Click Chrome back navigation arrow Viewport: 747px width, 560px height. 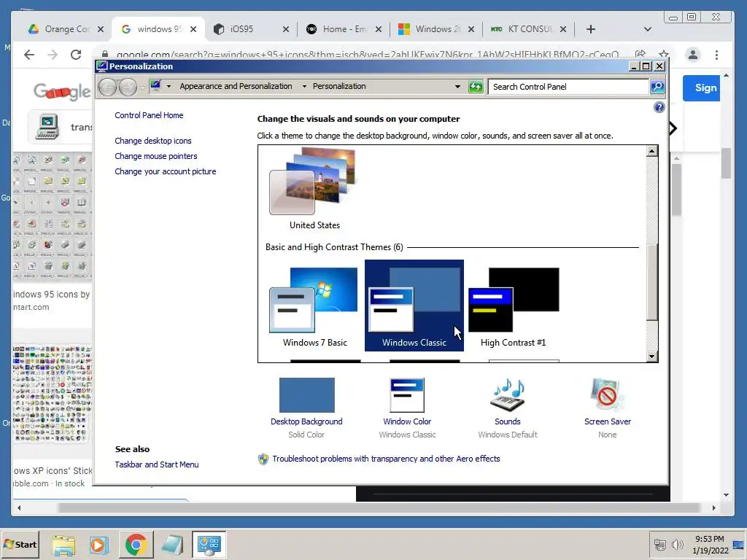[29, 55]
